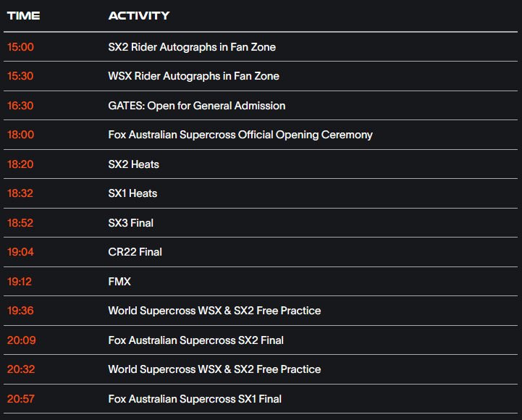Select the SX3 Final activity
This screenshot has width=522, height=420.
point(130,223)
